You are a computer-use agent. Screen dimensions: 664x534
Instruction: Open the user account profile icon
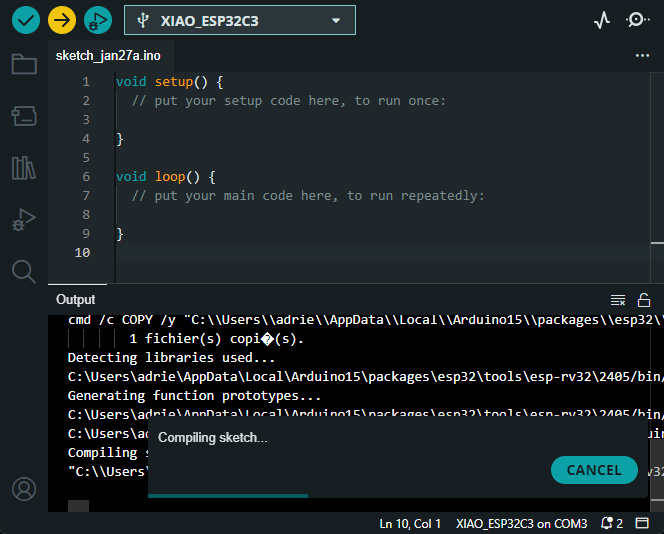pos(24,489)
